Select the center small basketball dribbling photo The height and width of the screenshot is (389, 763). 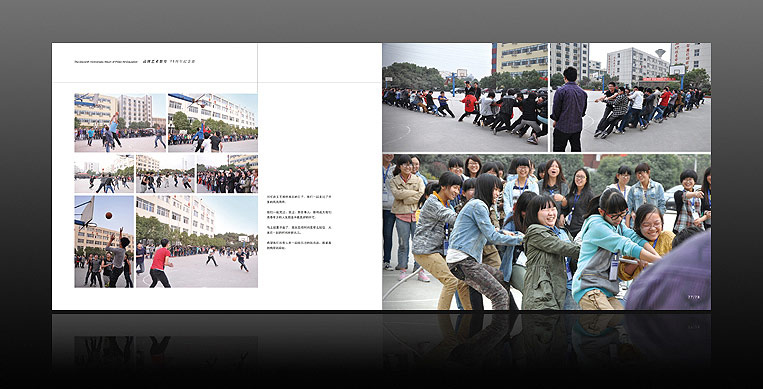(x=165, y=174)
